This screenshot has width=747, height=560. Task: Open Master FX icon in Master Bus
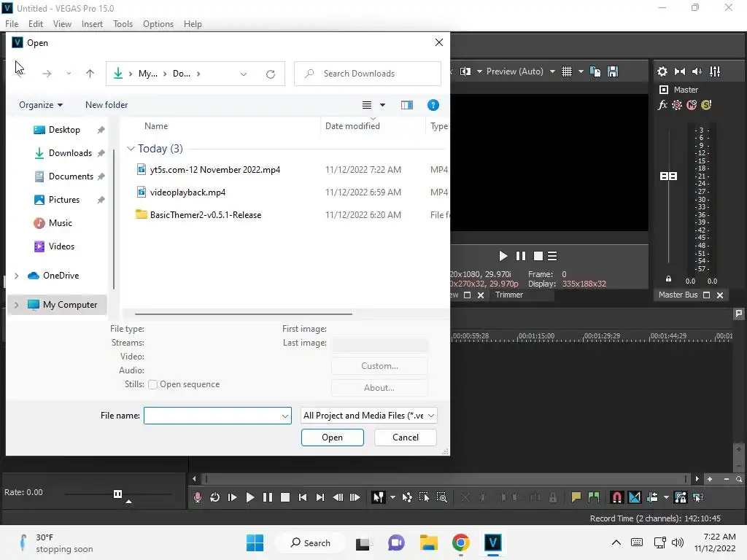tap(662, 105)
